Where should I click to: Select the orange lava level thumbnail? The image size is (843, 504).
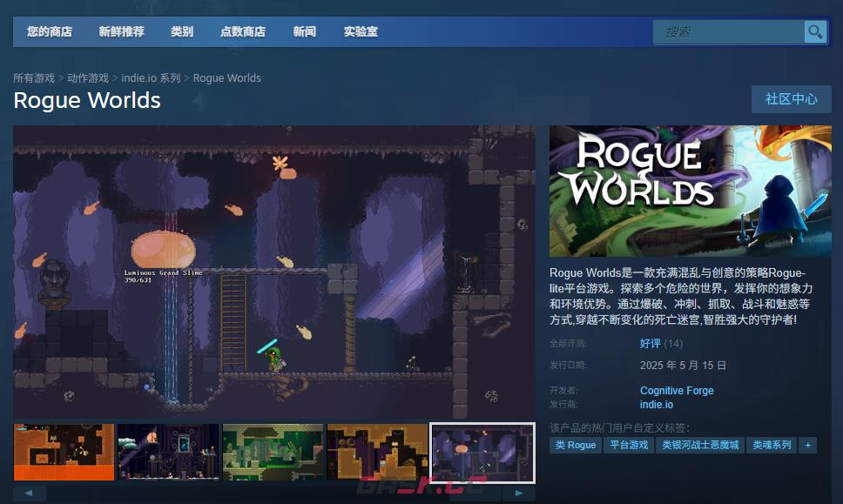pyautogui.click(x=64, y=452)
